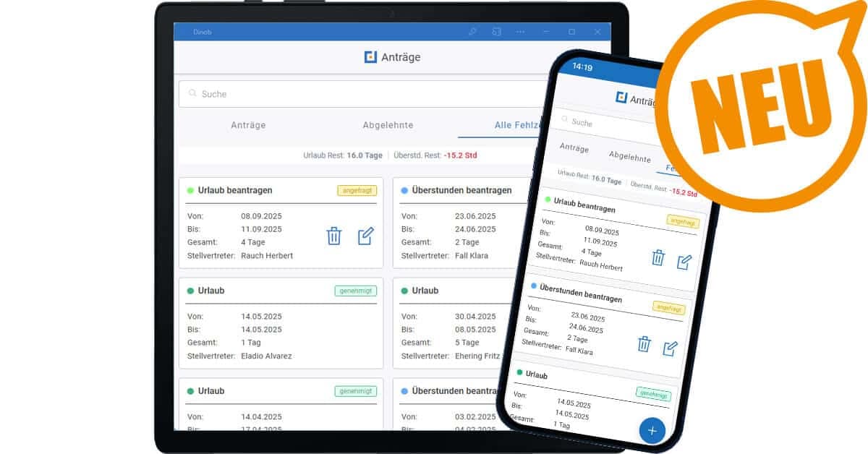
Task: Tap the edit icon on phone's Urlaub request
Action: click(x=684, y=262)
